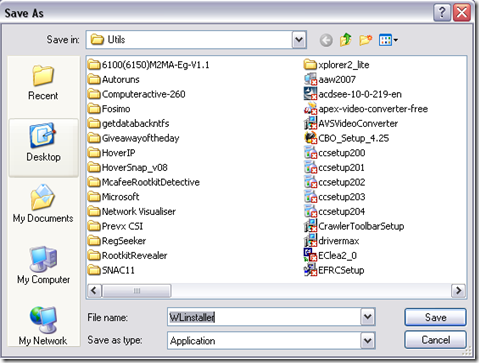479x363 pixels.
Task: Select the Network Visualiser folder
Action: coord(132,211)
